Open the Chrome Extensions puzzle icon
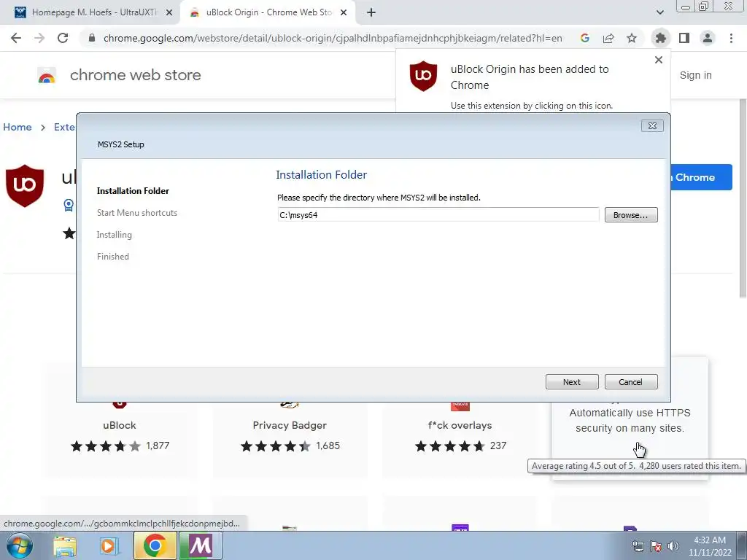 (660, 38)
